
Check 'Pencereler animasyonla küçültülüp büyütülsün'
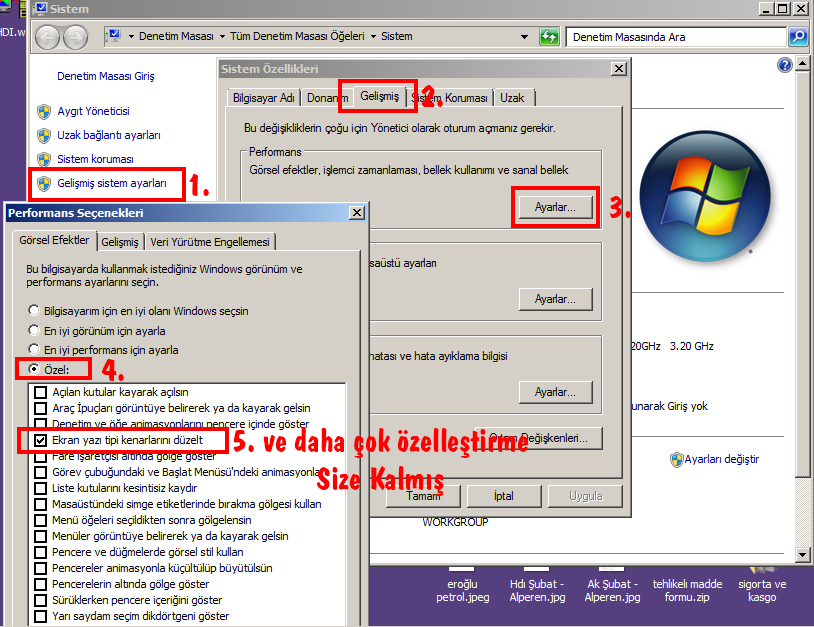point(40,568)
